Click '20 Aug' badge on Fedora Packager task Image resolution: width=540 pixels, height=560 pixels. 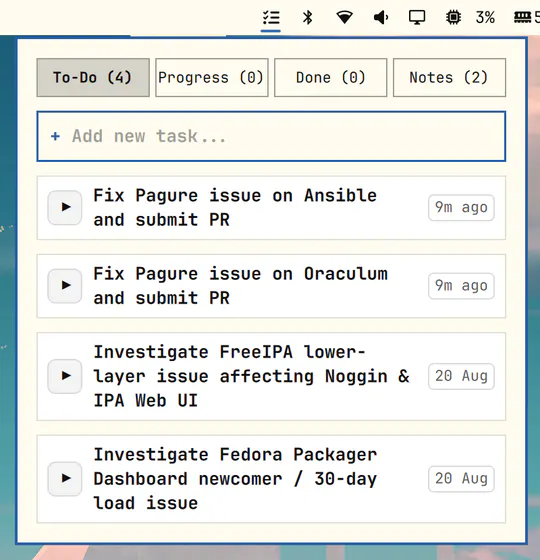click(x=461, y=479)
